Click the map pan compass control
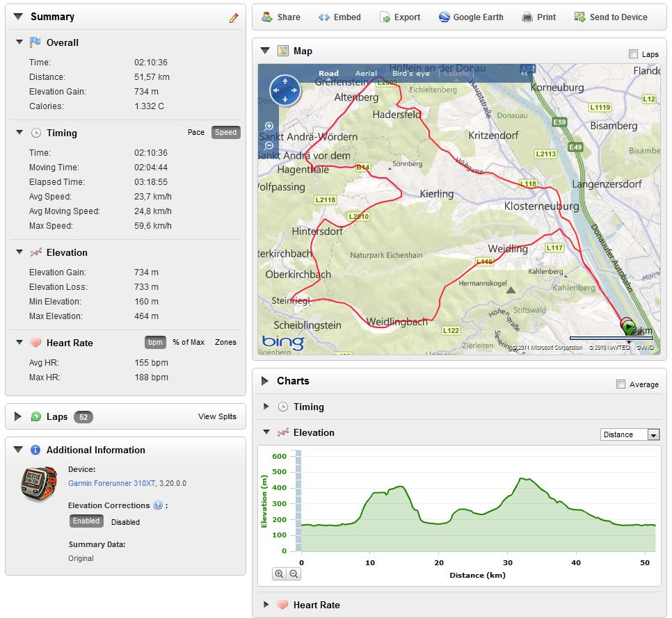 [285, 90]
